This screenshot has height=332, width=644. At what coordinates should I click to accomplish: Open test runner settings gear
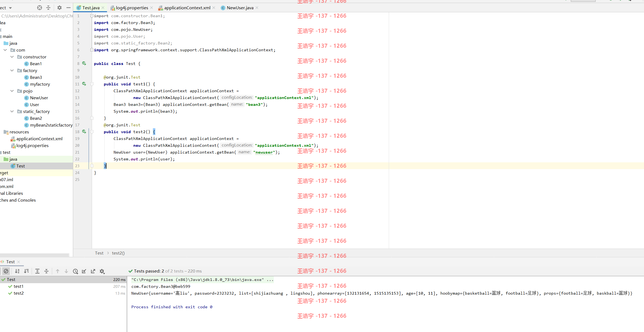102,271
